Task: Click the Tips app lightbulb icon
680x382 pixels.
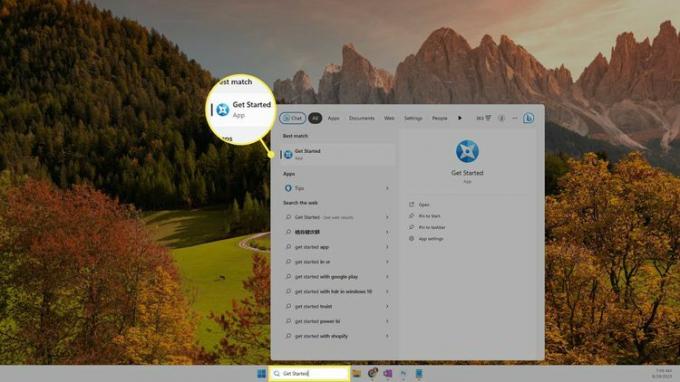Action: (288, 188)
